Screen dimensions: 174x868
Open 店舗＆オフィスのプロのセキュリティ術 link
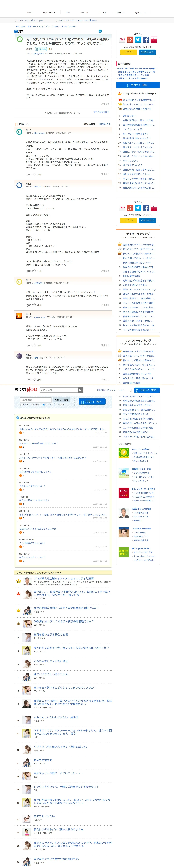(136, 72)
